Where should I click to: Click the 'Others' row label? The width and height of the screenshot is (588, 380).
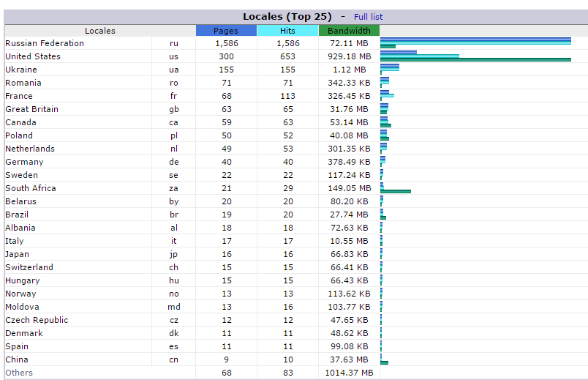point(19,373)
